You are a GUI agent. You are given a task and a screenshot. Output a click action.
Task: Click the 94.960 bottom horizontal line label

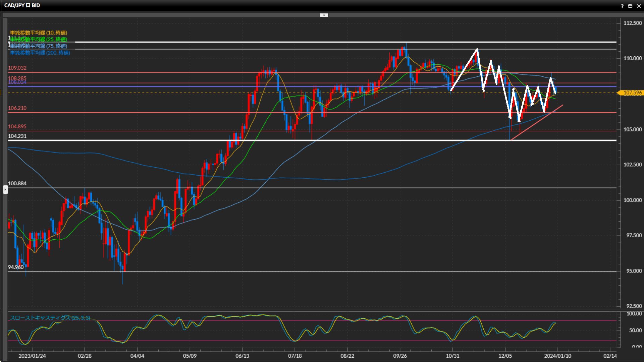16,267
